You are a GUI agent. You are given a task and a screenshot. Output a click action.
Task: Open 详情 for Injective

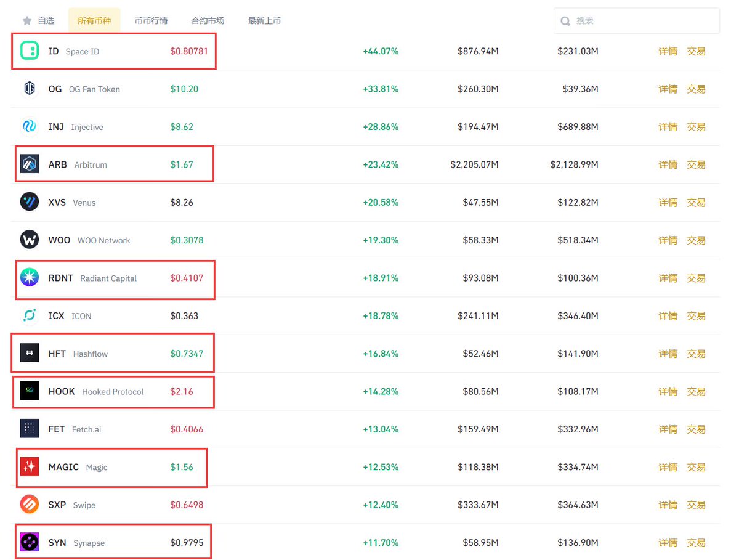coord(668,127)
